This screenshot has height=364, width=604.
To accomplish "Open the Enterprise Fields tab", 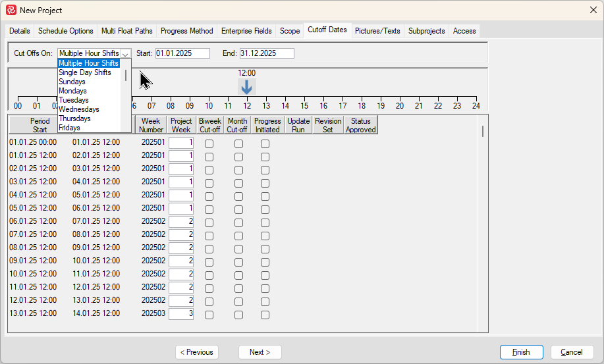I will (x=246, y=31).
